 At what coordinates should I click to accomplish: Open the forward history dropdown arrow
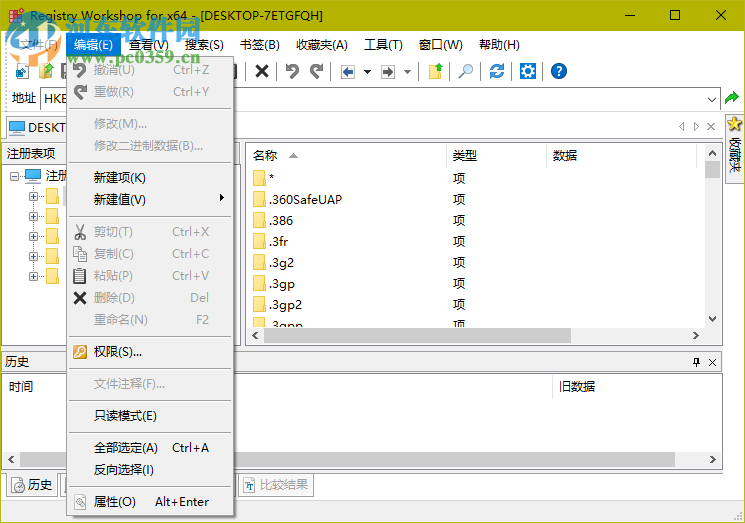coord(407,72)
